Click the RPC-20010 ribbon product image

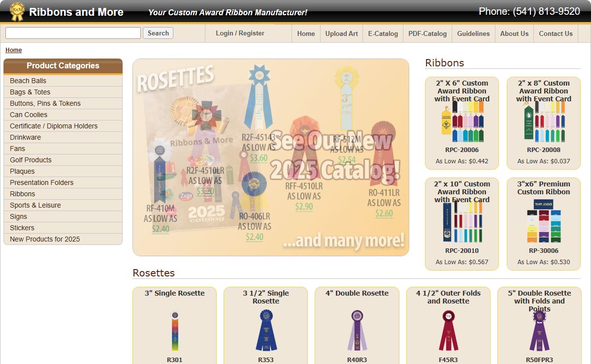tap(462, 222)
